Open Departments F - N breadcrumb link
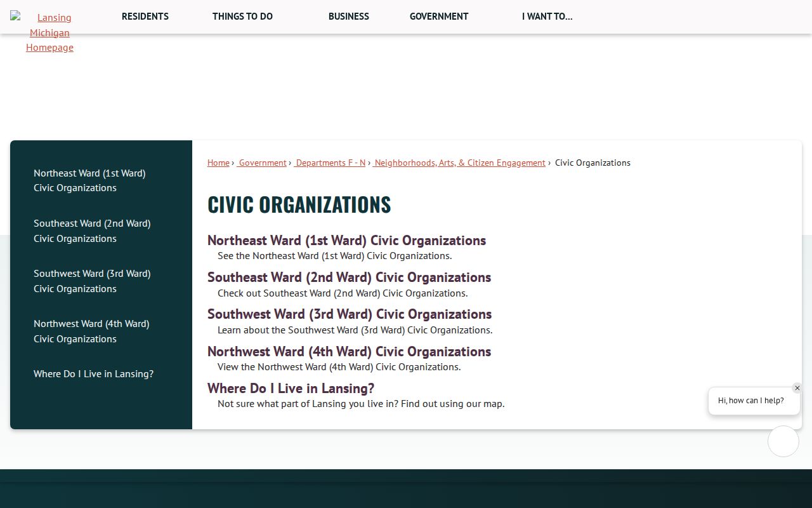812x508 pixels. [x=330, y=163]
